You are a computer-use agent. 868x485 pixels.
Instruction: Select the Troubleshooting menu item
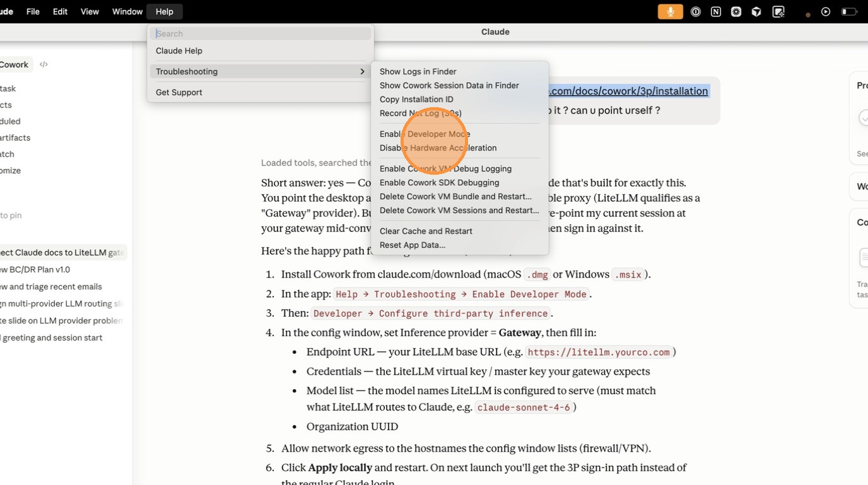(261, 71)
